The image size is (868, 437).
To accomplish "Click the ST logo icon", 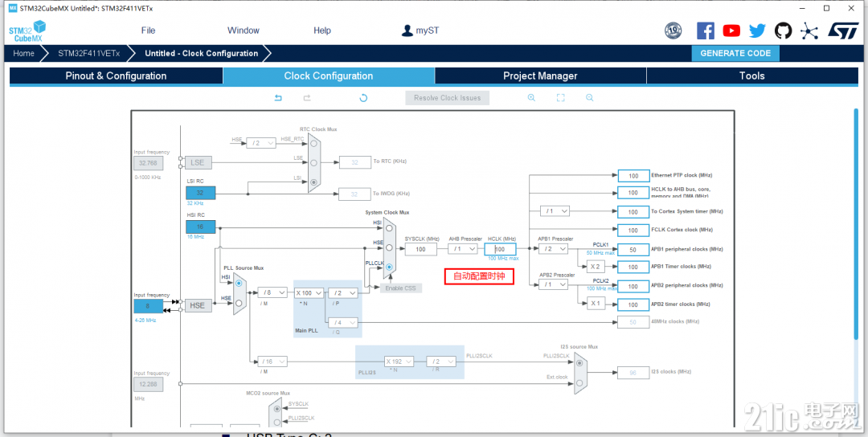I will tap(842, 31).
